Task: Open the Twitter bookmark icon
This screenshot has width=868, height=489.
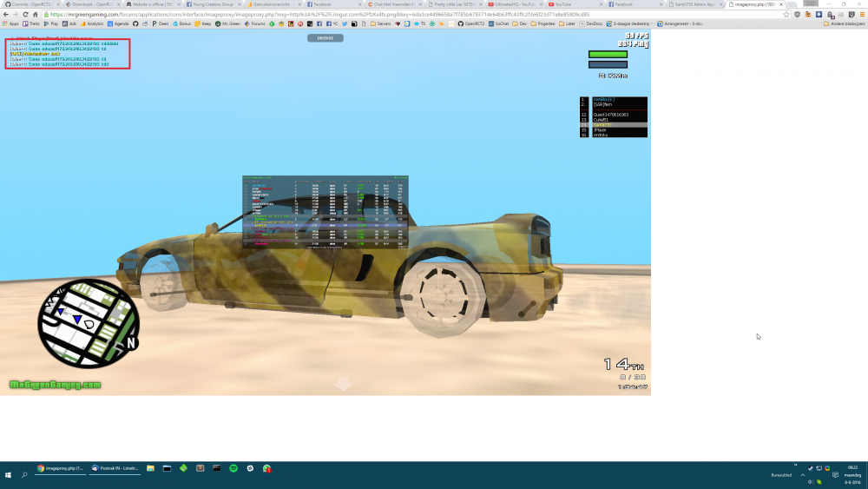Action: click(x=345, y=23)
